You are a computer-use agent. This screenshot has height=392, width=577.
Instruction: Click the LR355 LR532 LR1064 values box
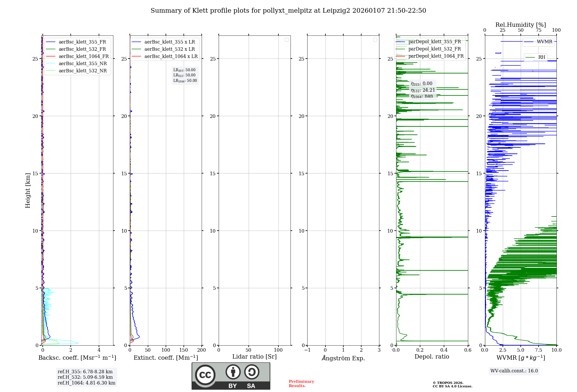click(185, 75)
